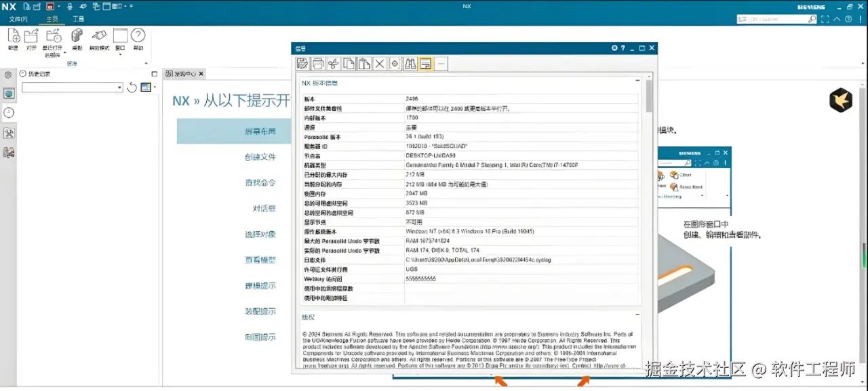This screenshot has width=868, height=391.
Task: Open the History panel filter combo box
Action: (x=72, y=87)
